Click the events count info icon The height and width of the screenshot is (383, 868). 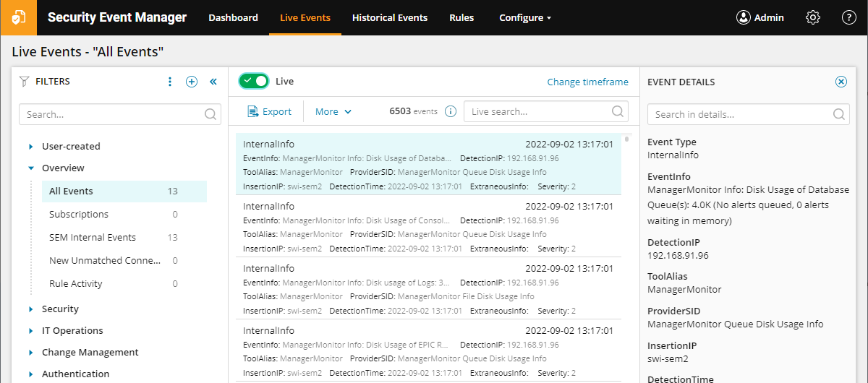(x=451, y=111)
